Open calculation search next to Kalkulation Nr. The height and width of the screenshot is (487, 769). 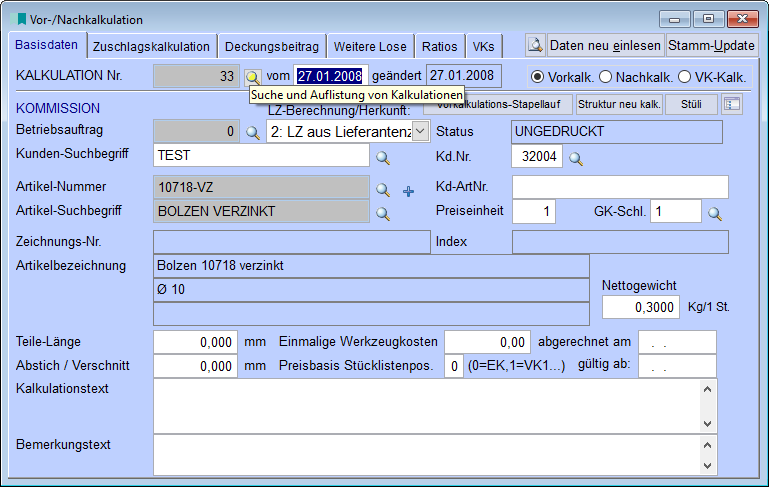click(252, 77)
